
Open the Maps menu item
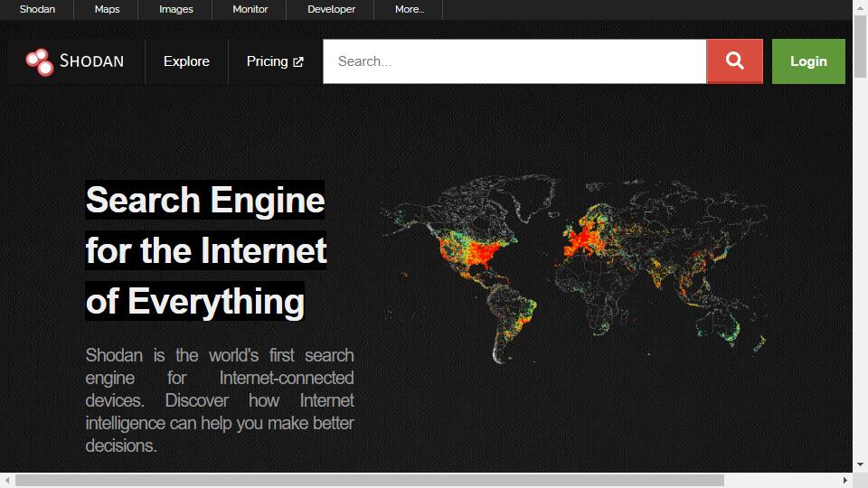pos(107,9)
